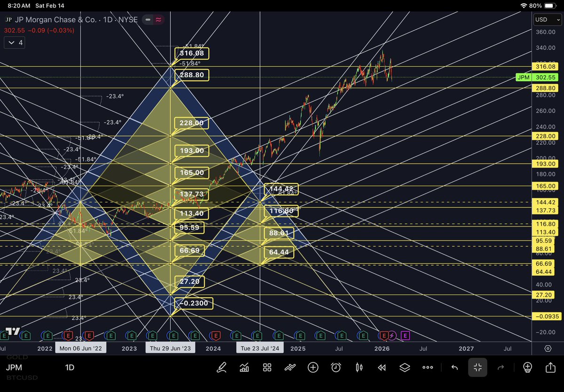Open axis settings hexagon gear icon
564x392 pixels.
click(x=548, y=349)
